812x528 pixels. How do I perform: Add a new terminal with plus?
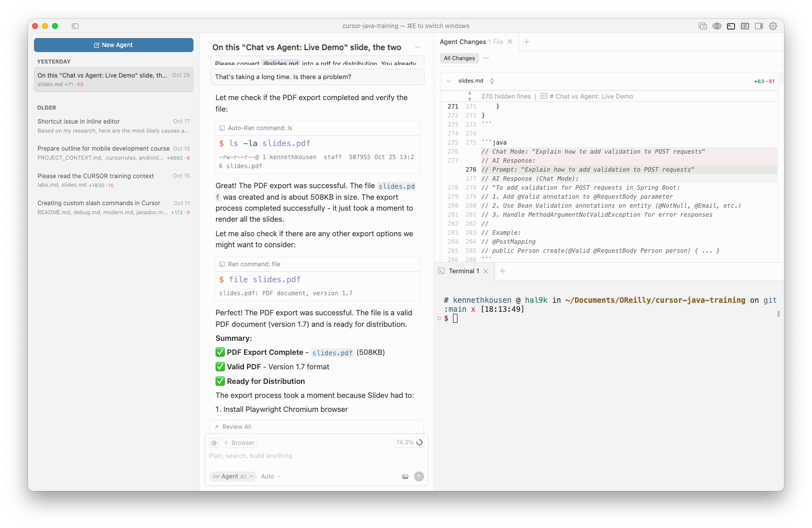pos(502,271)
